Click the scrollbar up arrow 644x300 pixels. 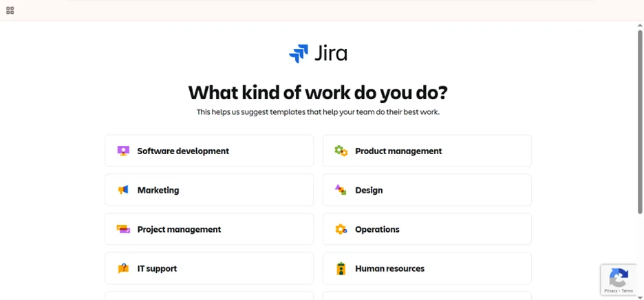click(x=640, y=25)
